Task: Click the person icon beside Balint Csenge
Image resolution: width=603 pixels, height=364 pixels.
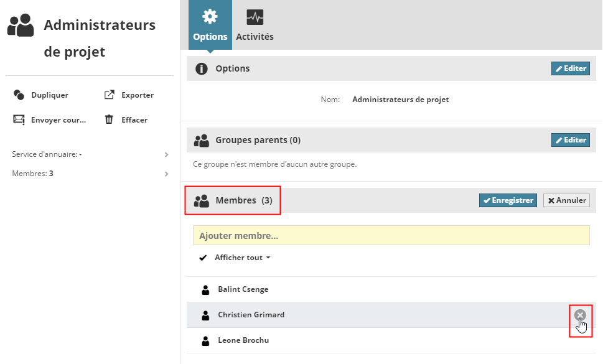Action: [206, 290]
